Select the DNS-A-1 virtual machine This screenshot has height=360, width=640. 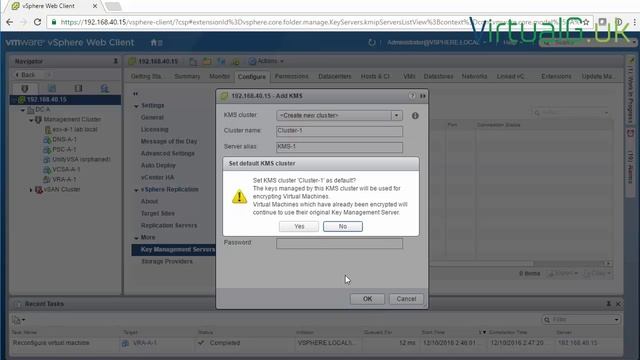[64, 140]
